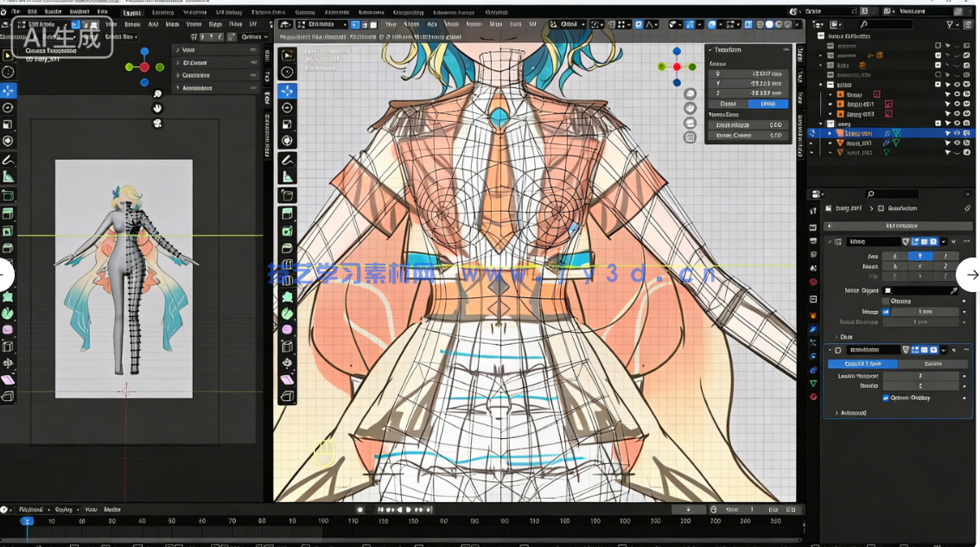Hide the mesh_UV1 object with its eye toggle
The height and width of the screenshot is (547, 980).
click(958, 143)
